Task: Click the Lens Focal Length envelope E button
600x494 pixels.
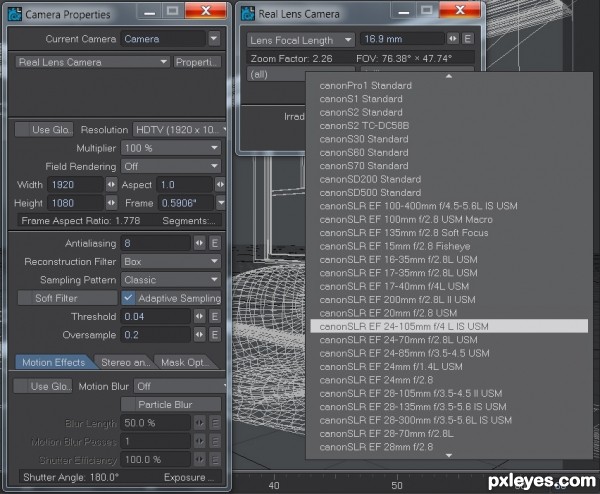Action: 467,39
